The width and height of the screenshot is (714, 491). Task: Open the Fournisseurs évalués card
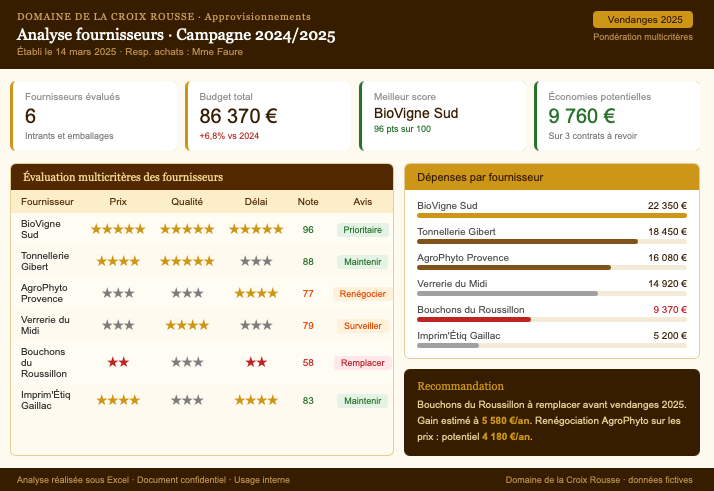(x=94, y=116)
